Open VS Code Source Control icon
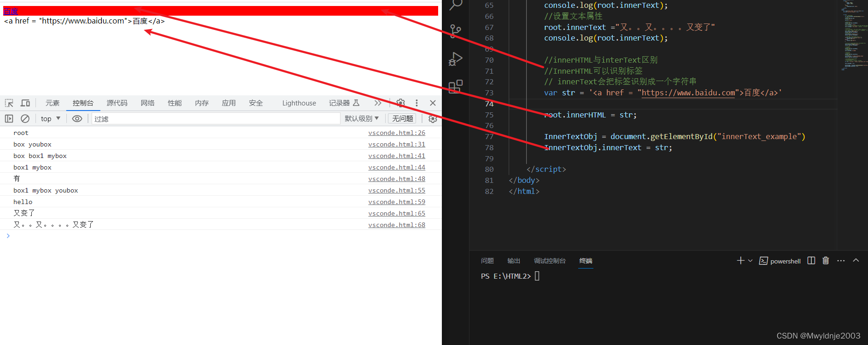Screen dimensions: 868x345 (x=456, y=31)
